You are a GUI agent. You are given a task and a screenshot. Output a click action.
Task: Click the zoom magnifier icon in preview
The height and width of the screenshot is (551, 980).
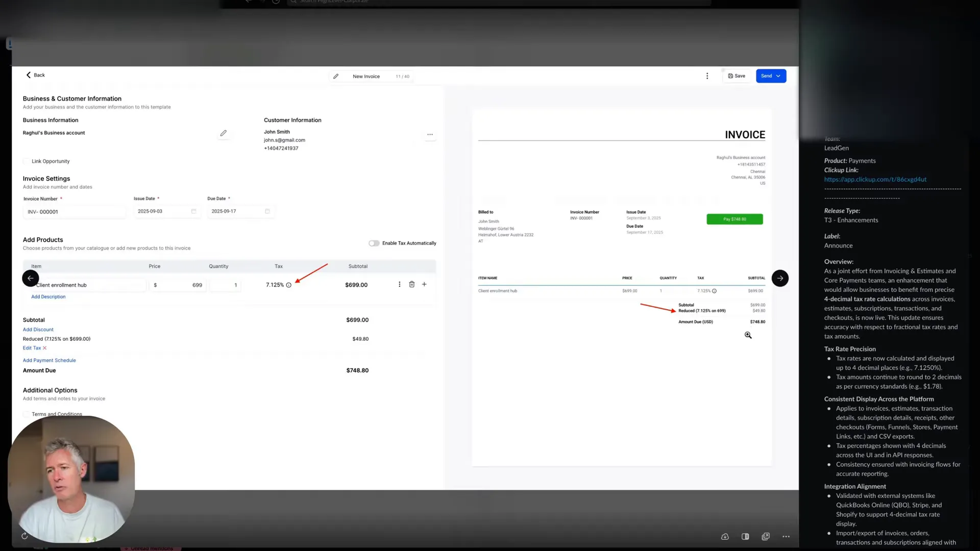click(x=748, y=335)
